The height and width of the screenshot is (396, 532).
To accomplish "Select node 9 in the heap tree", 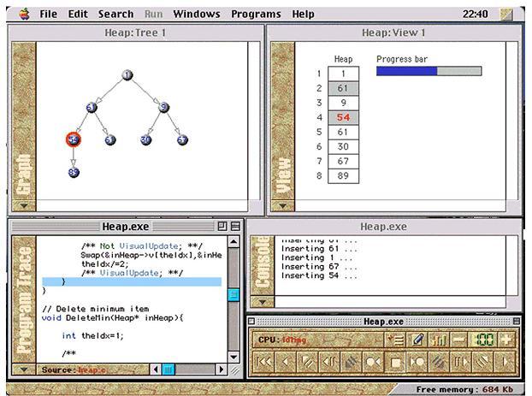I will (x=164, y=107).
